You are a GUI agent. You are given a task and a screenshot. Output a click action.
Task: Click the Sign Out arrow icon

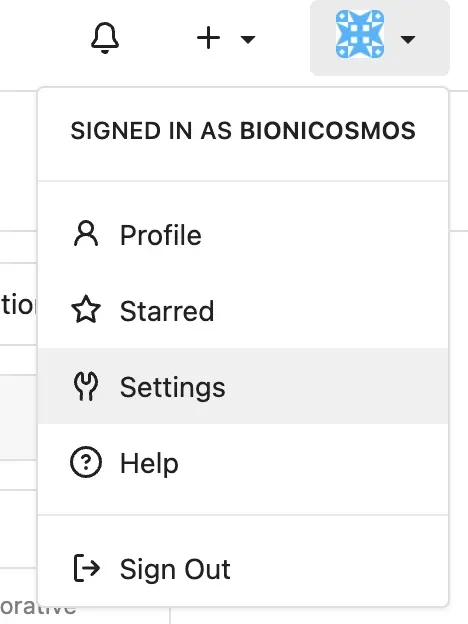(87, 568)
